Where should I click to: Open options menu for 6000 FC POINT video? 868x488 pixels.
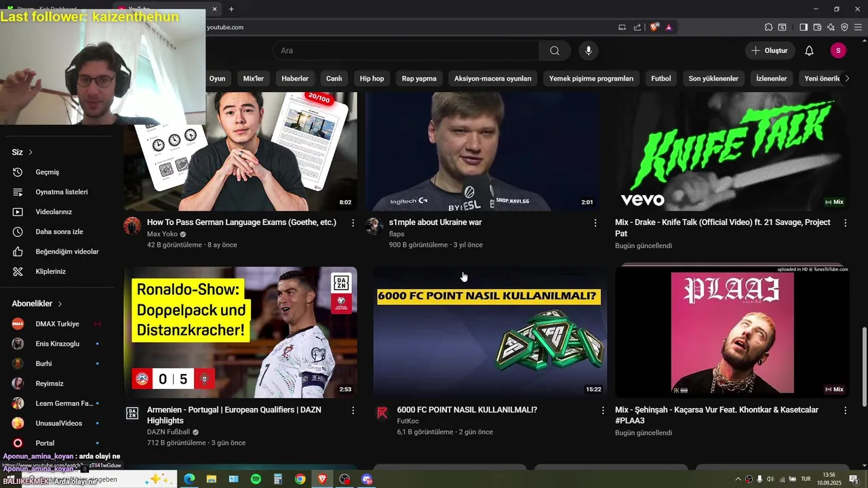click(603, 410)
